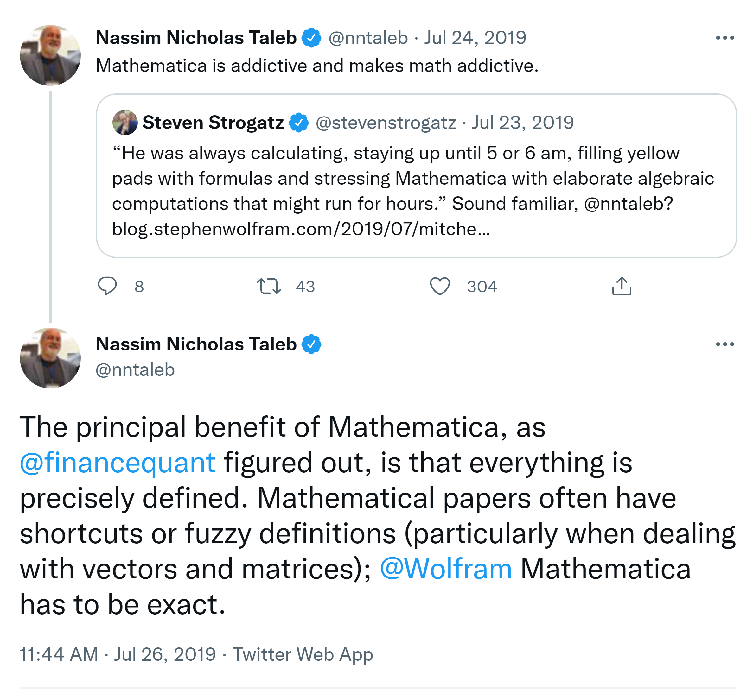This screenshot has height=700, width=753.
Task: Open the Jul 24, 2019 tweet date
Action: tap(475, 38)
